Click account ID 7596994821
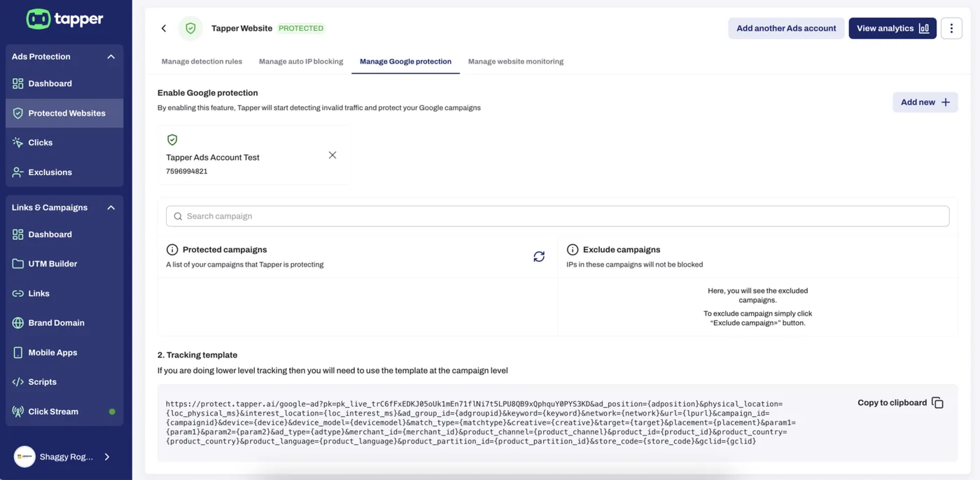Screen dimensions: 980x480 coord(187,171)
